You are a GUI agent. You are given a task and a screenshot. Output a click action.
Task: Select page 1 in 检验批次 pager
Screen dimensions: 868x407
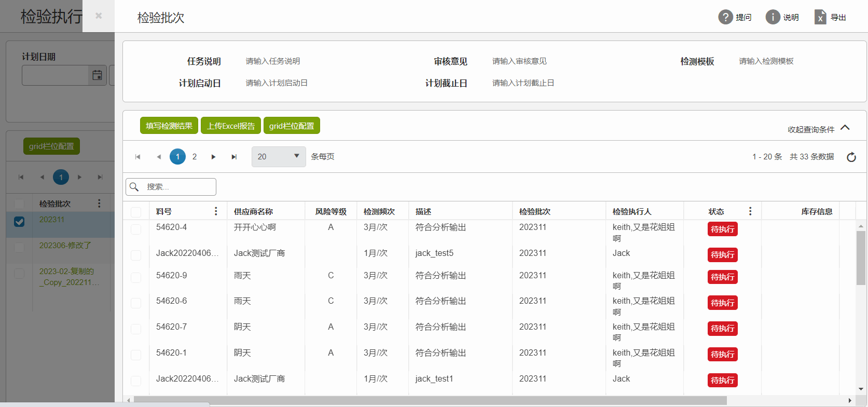click(177, 156)
